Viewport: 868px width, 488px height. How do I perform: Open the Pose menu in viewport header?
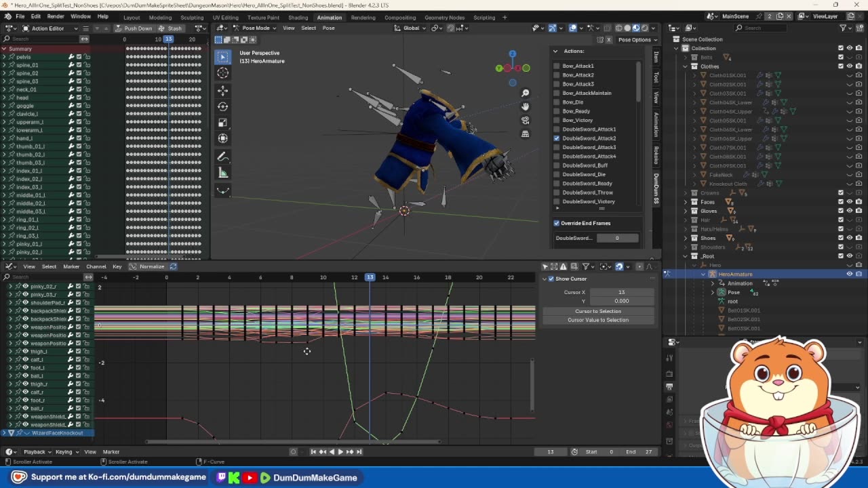328,28
